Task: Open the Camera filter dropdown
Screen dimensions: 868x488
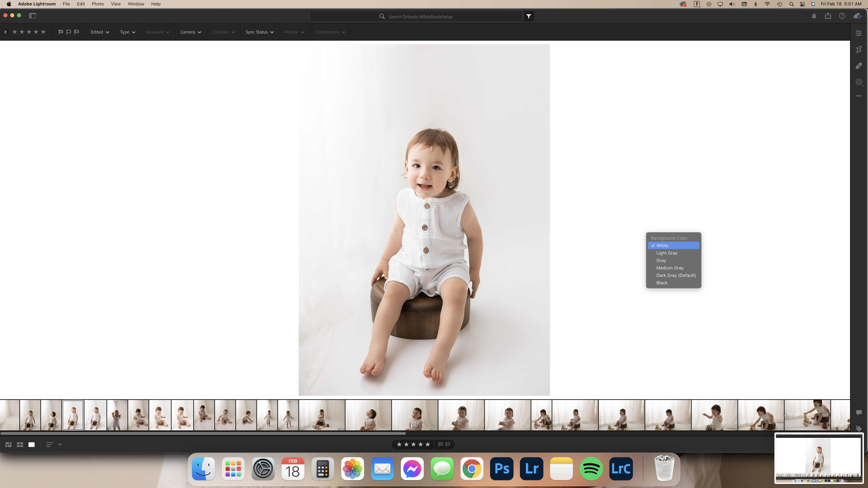Action: [x=190, y=32]
